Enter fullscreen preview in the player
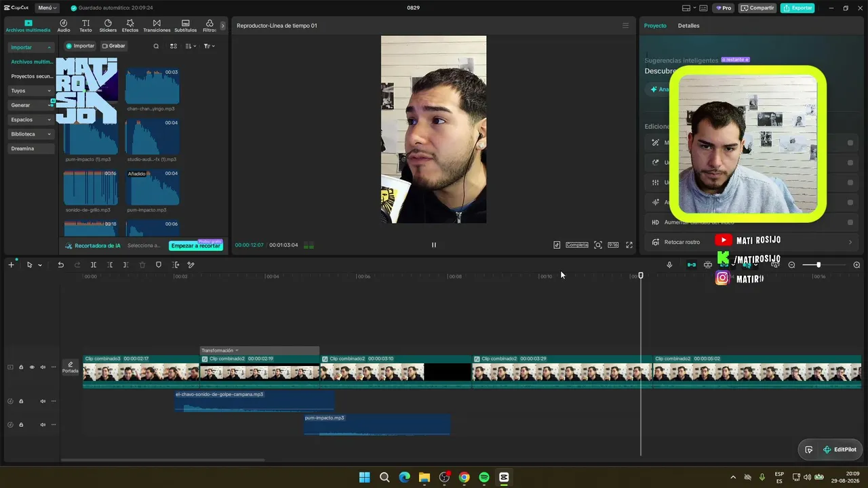The image size is (868, 488). point(629,245)
